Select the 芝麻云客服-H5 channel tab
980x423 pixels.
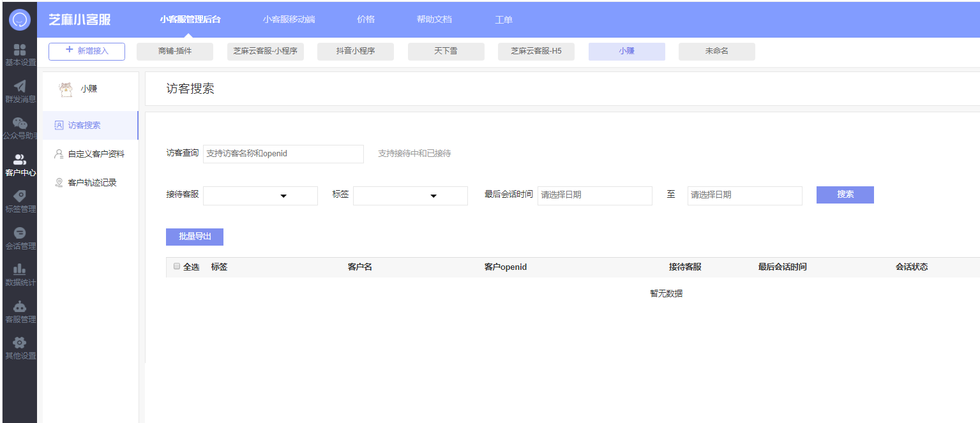tap(536, 52)
